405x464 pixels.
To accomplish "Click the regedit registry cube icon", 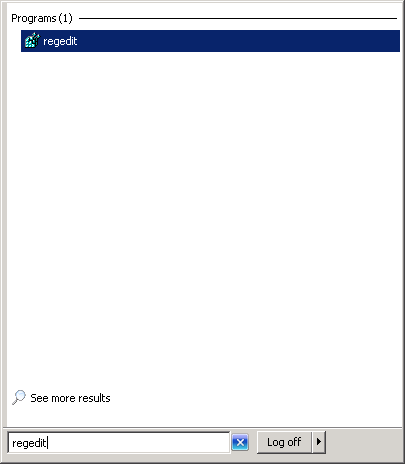I will (x=32, y=41).
